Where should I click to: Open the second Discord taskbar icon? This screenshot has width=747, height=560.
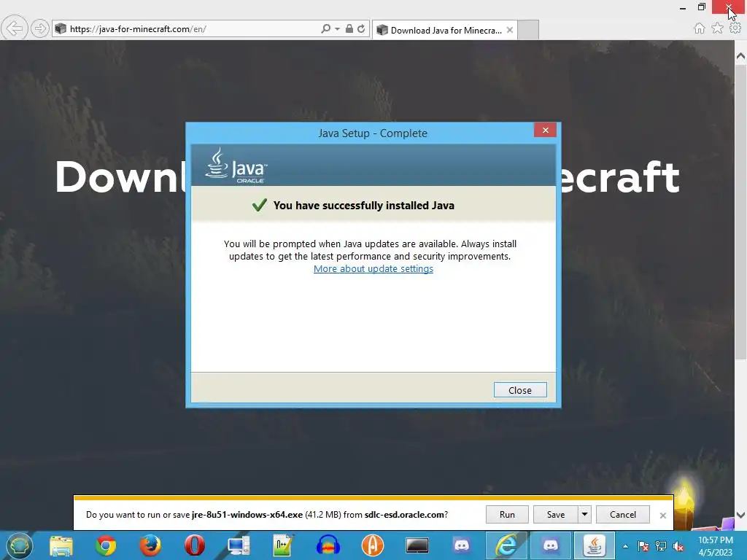(x=551, y=545)
